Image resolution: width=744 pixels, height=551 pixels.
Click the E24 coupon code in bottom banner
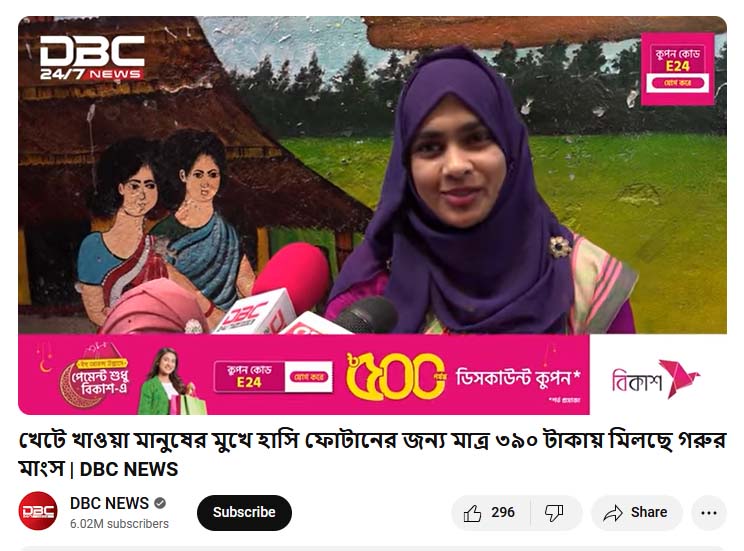pyautogui.click(x=249, y=377)
